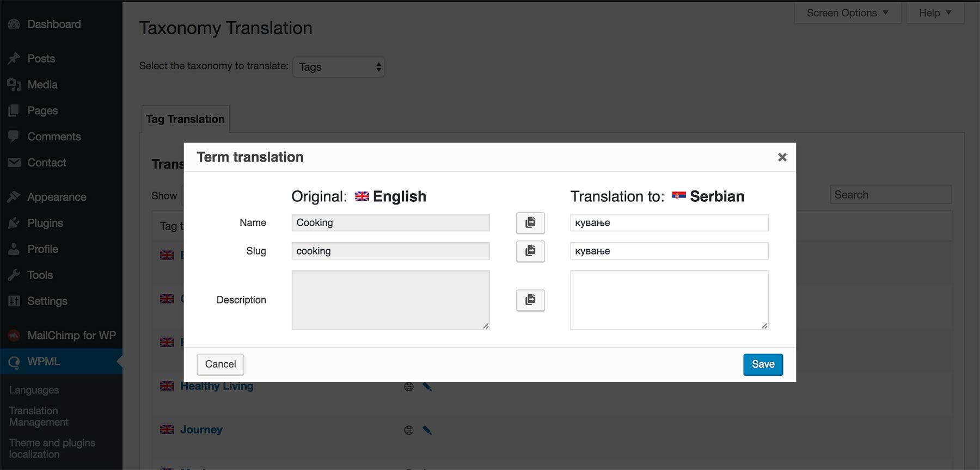980x470 pixels.
Task: Click the Journey globe icon
Action: 409,430
